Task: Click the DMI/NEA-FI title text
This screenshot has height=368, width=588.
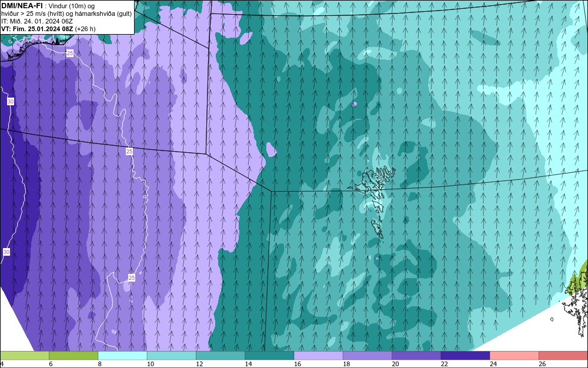Action: point(21,6)
